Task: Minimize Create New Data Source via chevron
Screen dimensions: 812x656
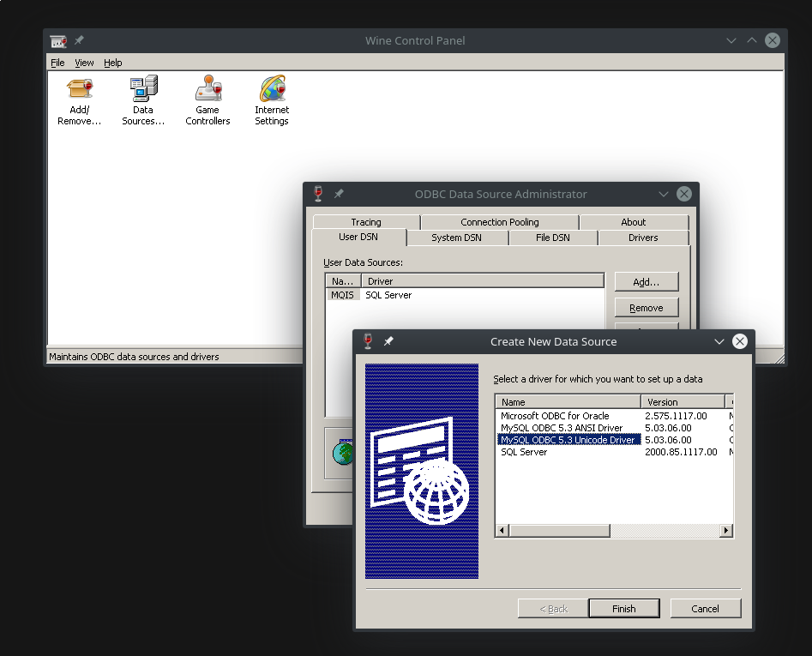Action: click(719, 342)
